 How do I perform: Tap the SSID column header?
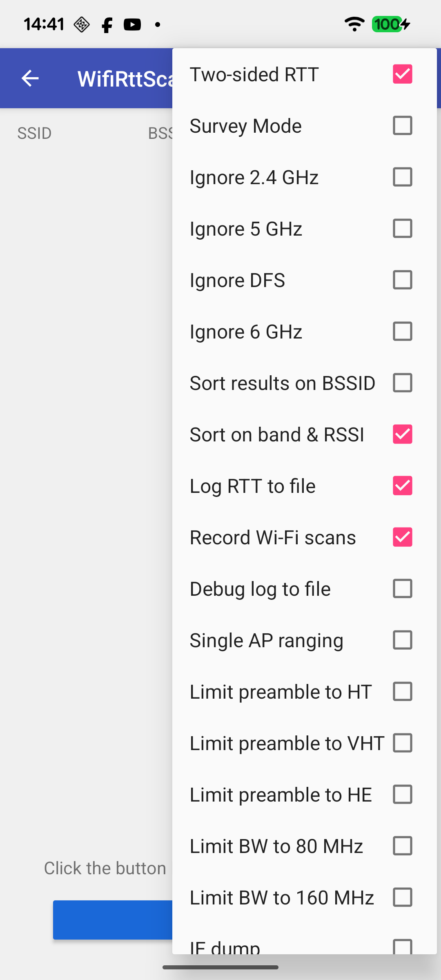34,133
